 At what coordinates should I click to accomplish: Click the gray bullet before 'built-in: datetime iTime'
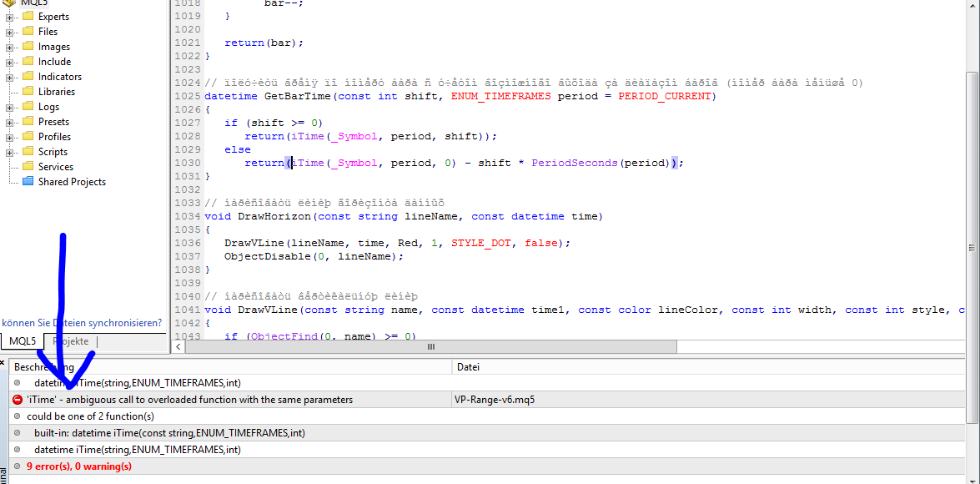coord(17,433)
